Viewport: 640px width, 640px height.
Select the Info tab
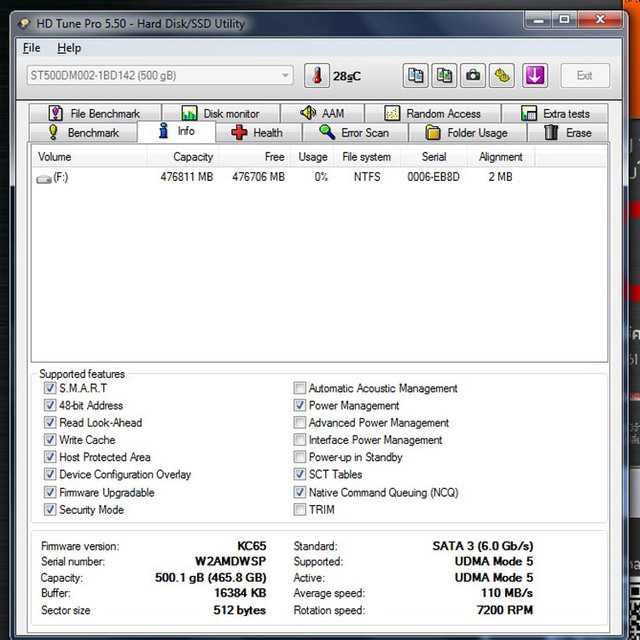pyautogui.click(x=177, y=131)
